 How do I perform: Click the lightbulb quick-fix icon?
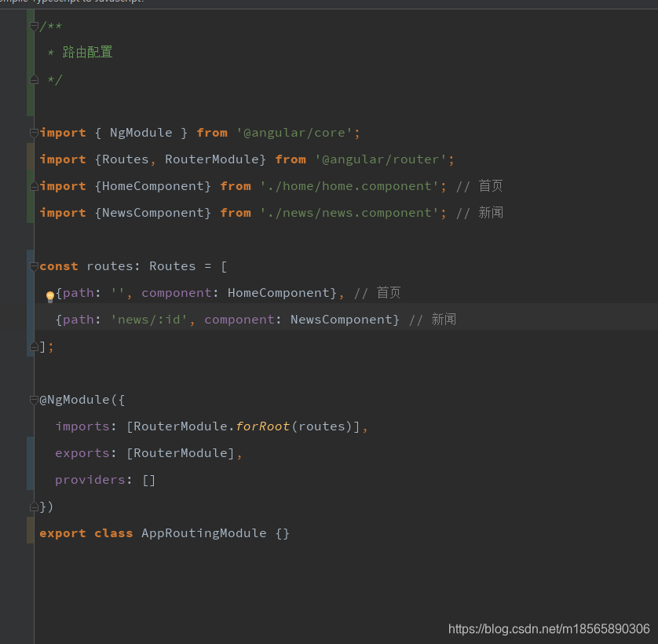50,297
